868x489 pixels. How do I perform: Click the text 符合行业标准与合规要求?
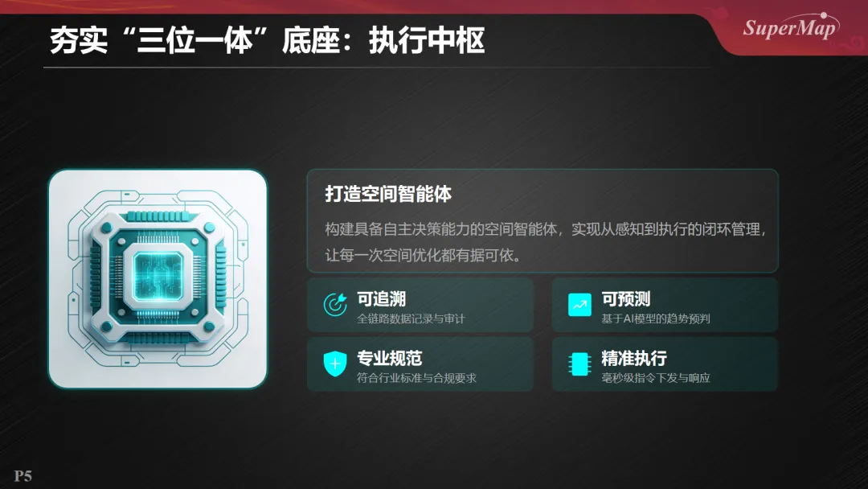(416, 378)
